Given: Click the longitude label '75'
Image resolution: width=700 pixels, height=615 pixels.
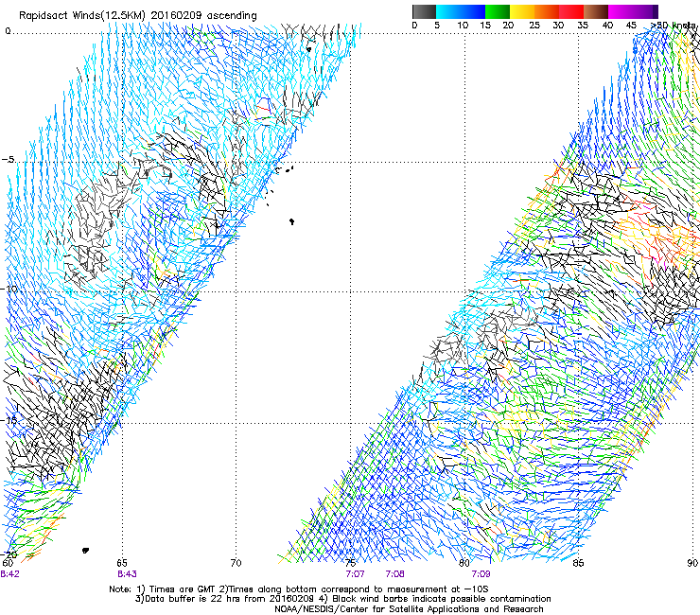Looking at the screenshot, I should [350, 563].
